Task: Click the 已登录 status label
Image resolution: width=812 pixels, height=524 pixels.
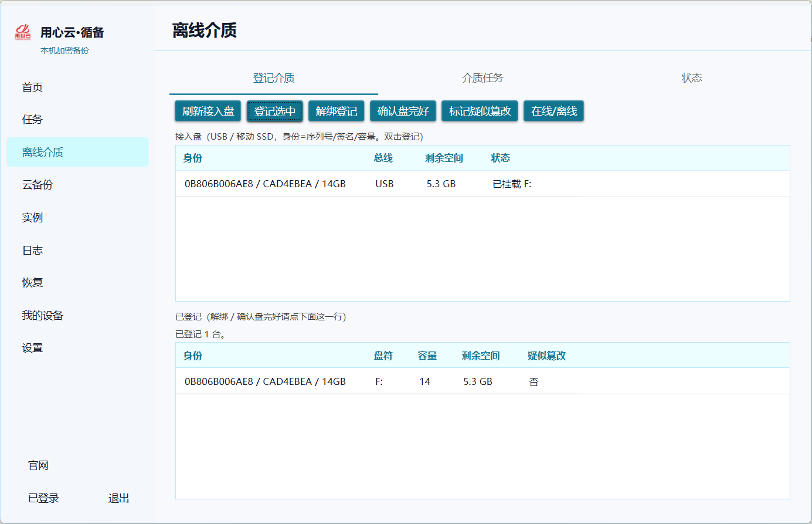Action: pyautogui.click(x=44, y=498)
